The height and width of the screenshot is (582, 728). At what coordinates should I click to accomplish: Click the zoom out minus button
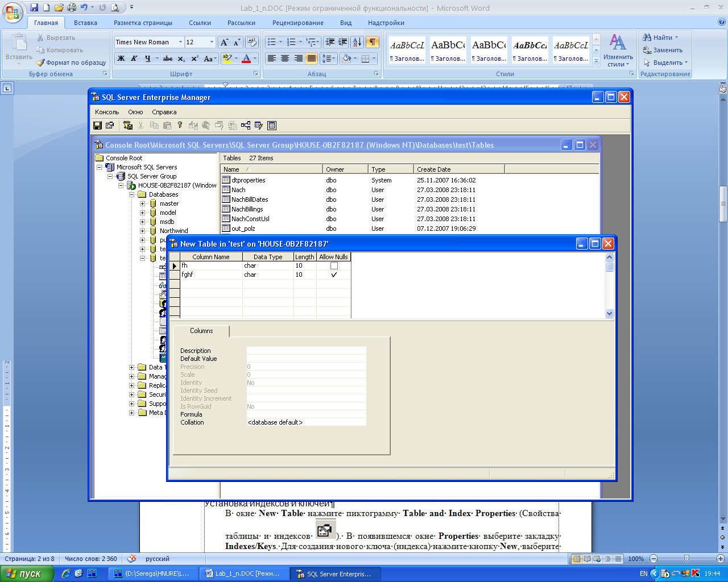(x=653, y=559)
